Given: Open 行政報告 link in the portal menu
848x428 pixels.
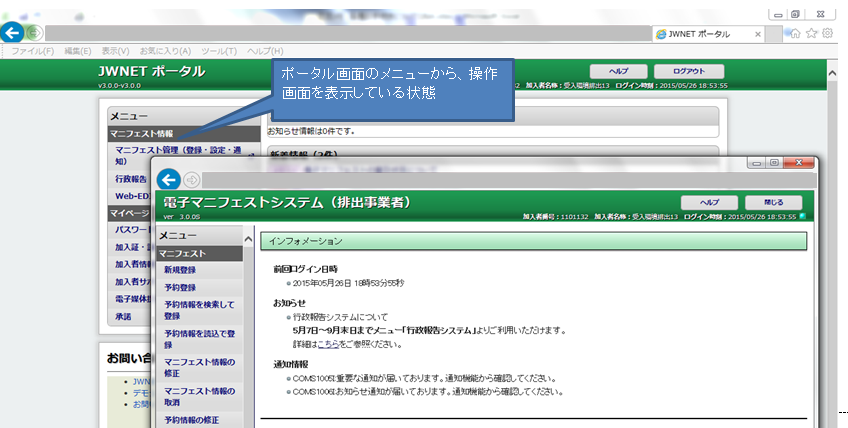Looking at the screenshot, I should (x=131, y=179).
